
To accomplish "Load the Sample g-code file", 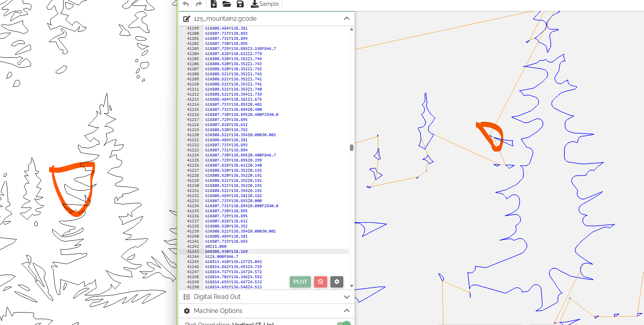I will pyautogui.click(x=265, y=4).
